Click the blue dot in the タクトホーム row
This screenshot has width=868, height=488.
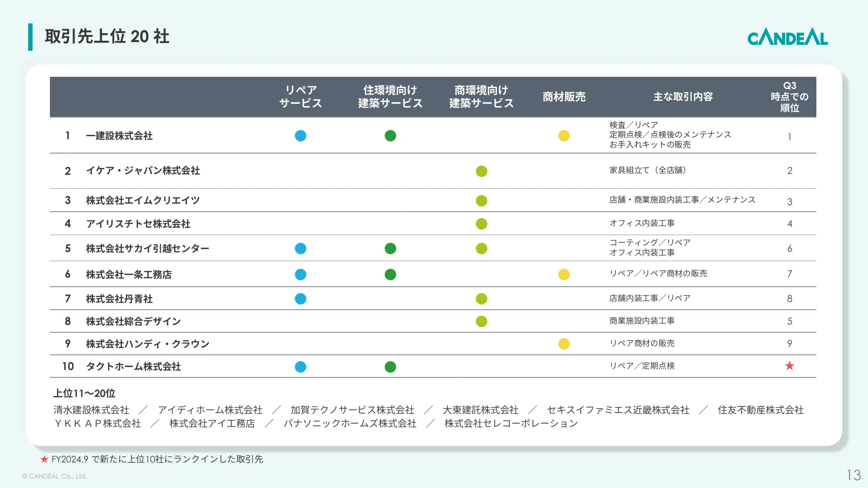300,367
